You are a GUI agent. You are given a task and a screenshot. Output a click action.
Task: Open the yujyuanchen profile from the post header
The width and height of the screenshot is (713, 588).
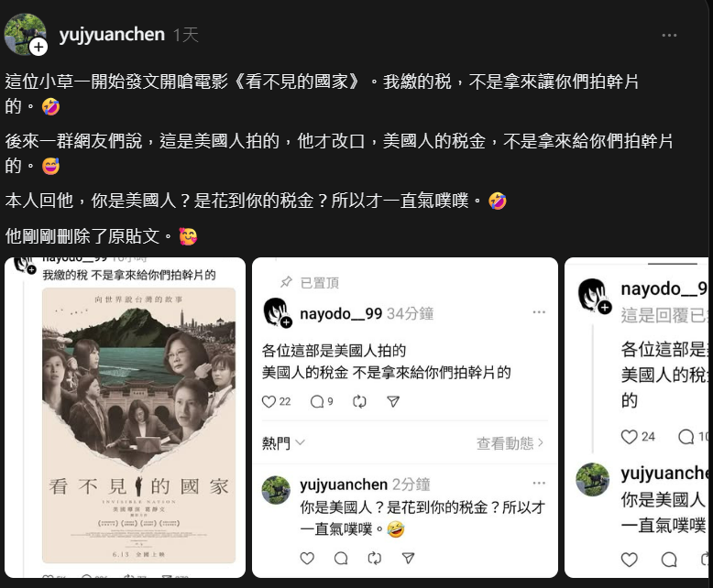112,35
